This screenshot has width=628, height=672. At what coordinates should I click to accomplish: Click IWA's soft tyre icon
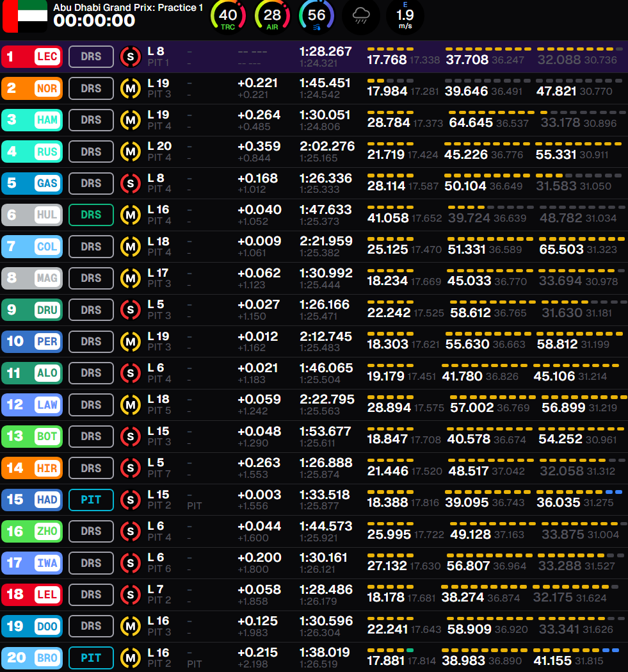point(131,563)
